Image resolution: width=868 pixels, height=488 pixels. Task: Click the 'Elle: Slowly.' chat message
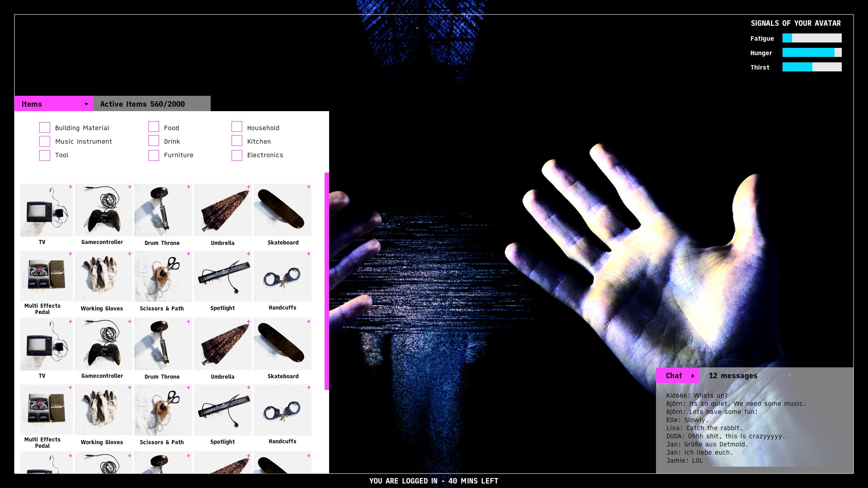click(687, 420)
